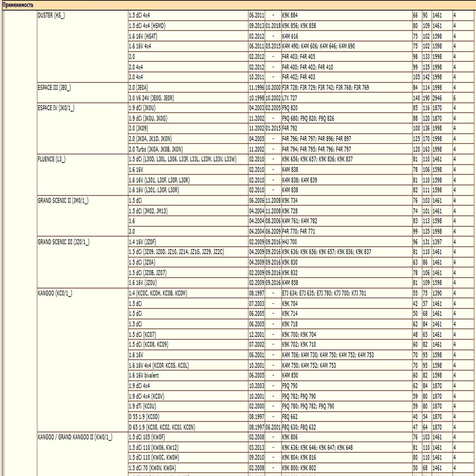Screen dimensions: 476x476
Task: Click GRAND SCENIC III (JZ0/1_) model cell
Action: 64,242
